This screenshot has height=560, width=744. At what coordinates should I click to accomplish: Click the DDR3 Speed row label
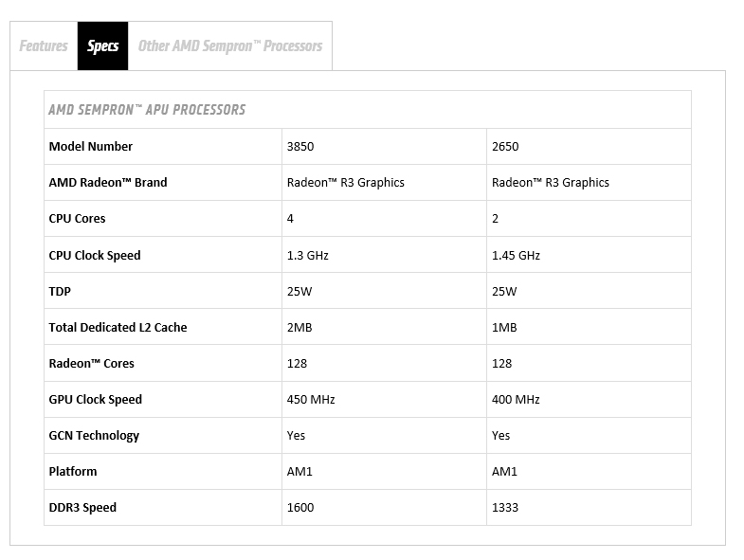(83, 508)
